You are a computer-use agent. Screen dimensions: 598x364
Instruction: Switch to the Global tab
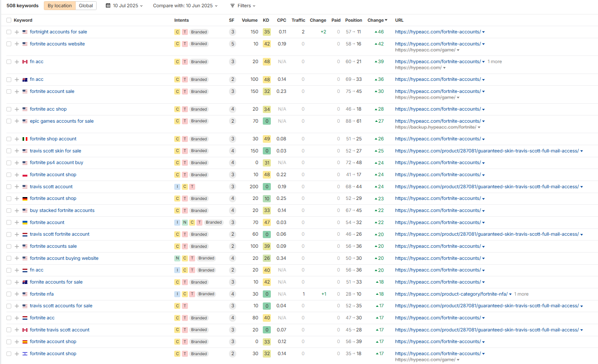click(x=86, y=6)
